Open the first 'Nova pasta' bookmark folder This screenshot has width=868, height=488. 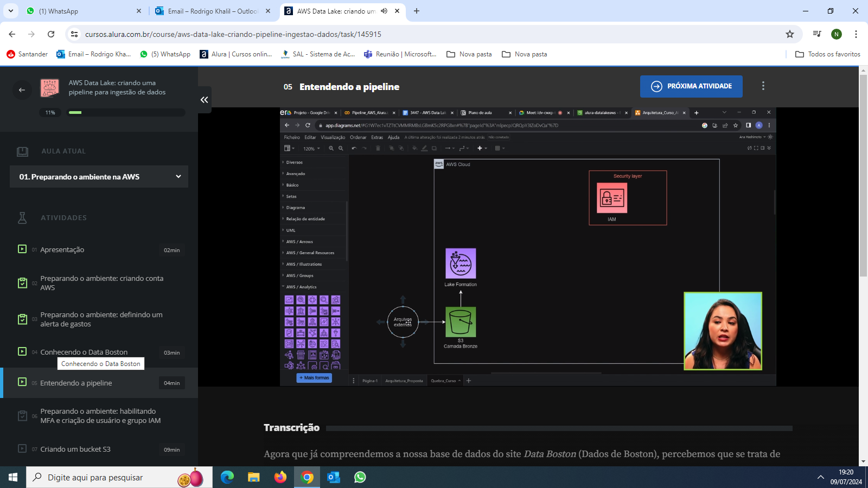point(469,54)
